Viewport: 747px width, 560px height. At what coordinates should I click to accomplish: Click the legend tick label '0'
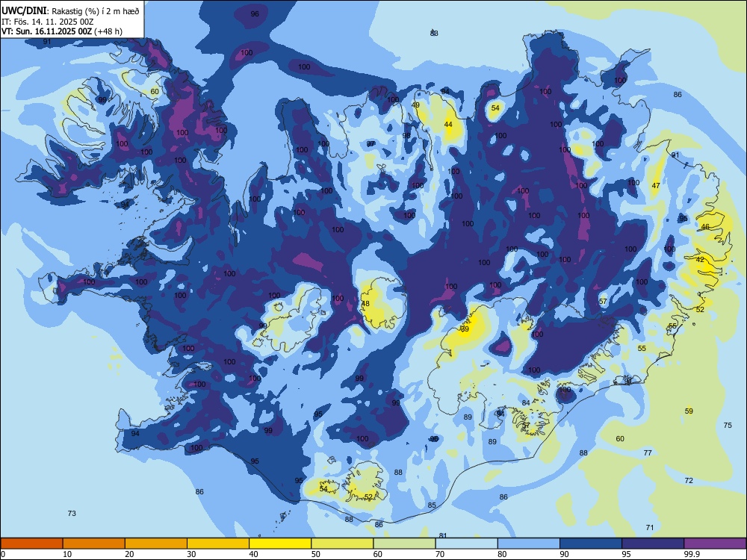click(3, 554)
